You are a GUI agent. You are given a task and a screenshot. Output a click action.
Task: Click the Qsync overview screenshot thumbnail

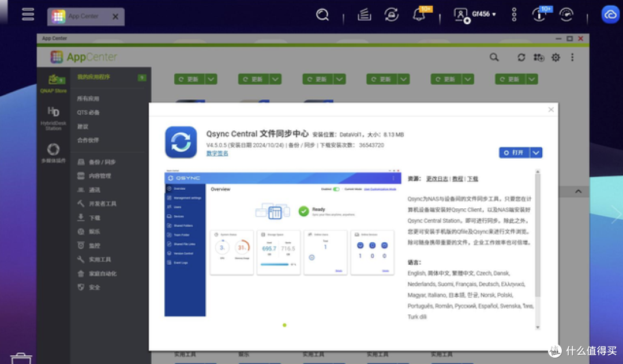tap(283, 243)
